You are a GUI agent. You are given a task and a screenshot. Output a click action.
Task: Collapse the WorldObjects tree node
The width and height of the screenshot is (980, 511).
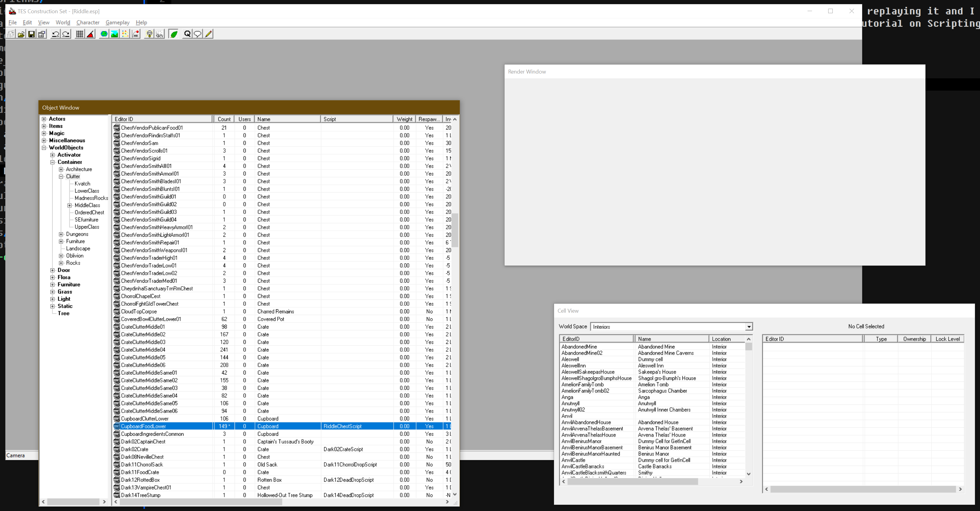(44, 148)
